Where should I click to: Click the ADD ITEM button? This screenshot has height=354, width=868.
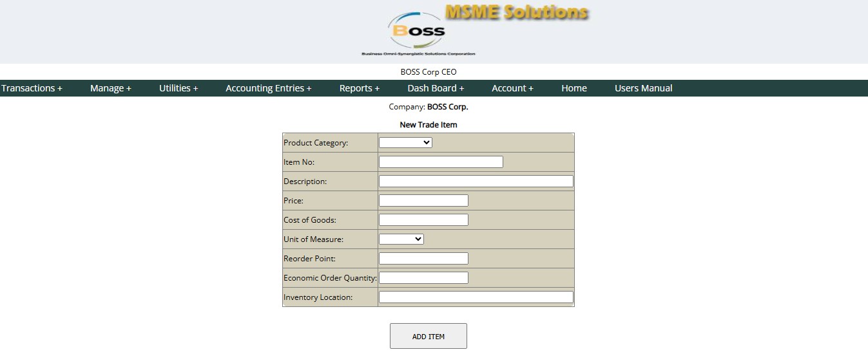click(x=429, y=336)
